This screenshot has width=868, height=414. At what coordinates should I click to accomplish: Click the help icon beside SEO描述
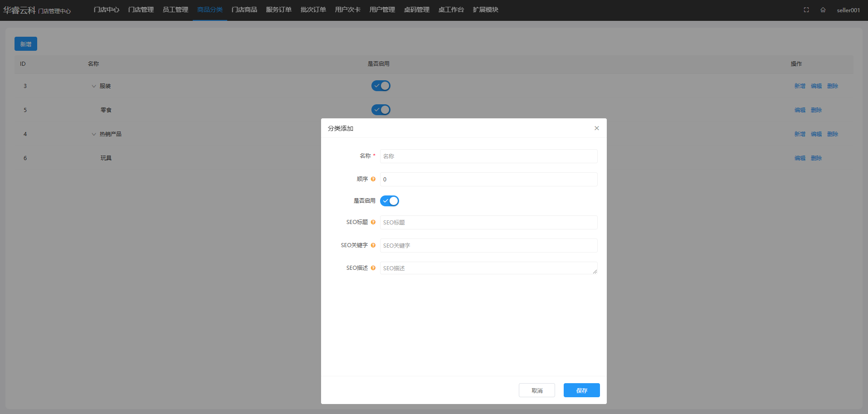pyautogui.click(x=373, y=268)
